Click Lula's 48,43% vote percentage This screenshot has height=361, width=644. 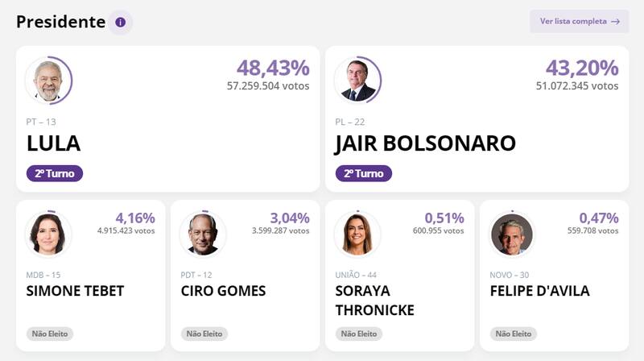[273, 68]
